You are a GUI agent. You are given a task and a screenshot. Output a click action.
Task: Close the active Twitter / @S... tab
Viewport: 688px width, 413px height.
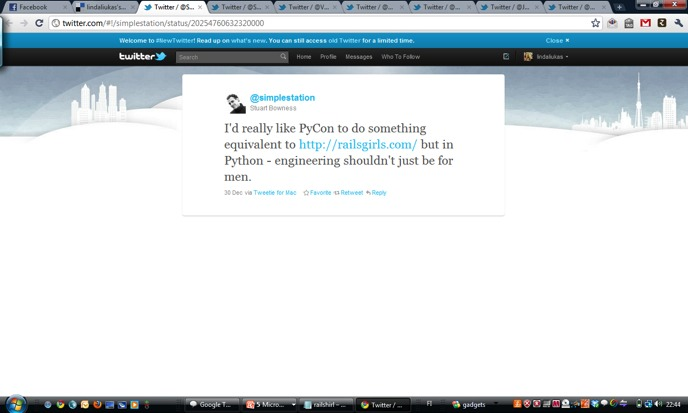[200, 7]
